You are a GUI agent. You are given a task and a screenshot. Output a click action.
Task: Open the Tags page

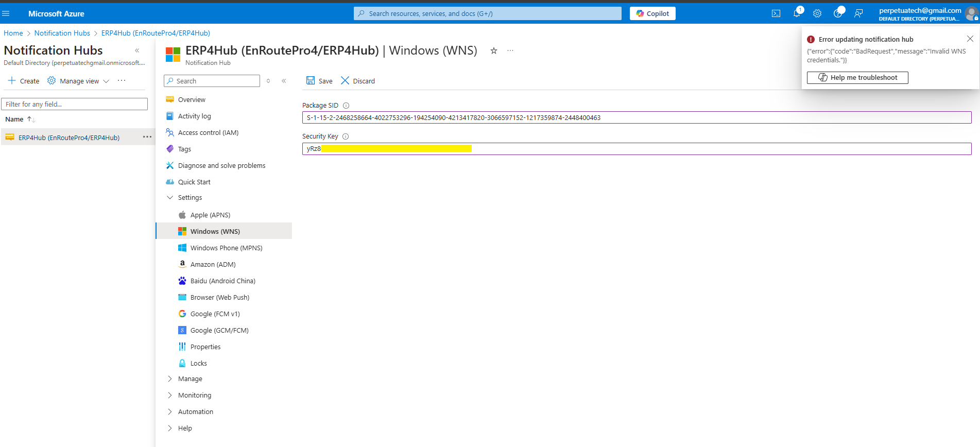point(184,149)
